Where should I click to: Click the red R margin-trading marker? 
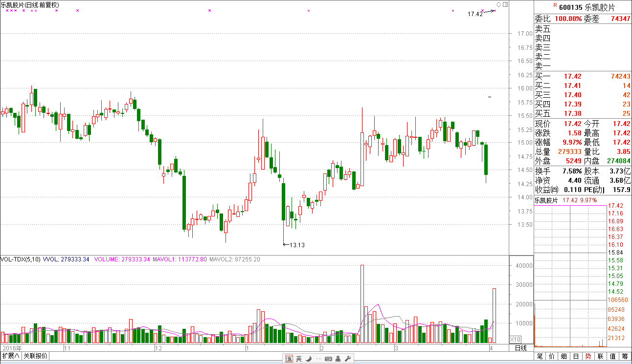point(555,5)
